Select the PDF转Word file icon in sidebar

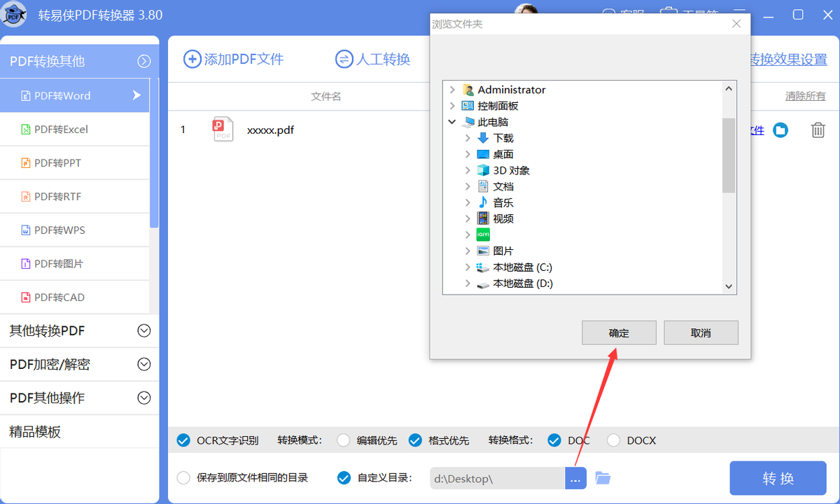click(26, 96)
